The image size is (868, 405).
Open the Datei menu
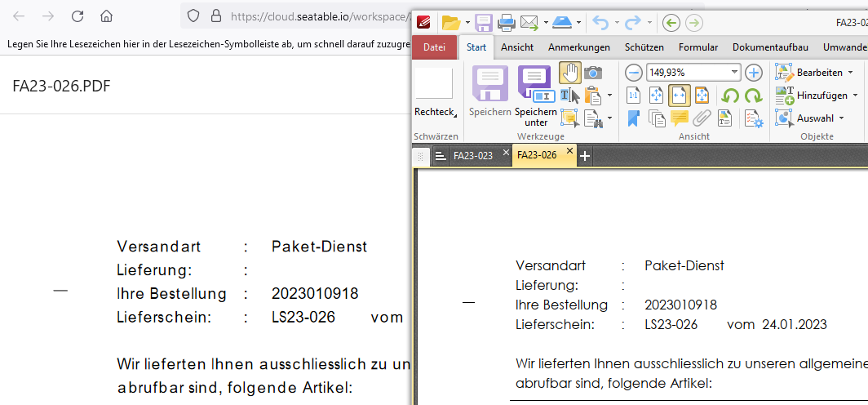pyautogui.click(x=434, y=47)
